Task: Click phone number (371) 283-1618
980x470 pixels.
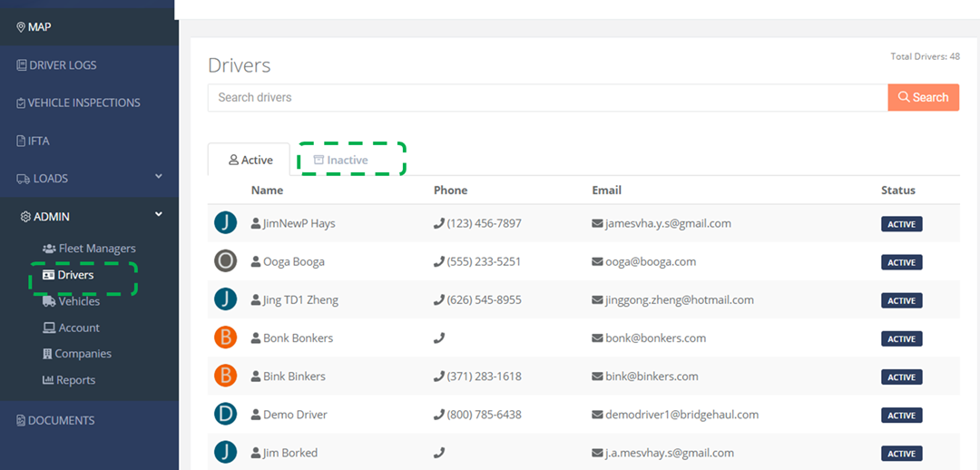Action: [x=484, y=377]
